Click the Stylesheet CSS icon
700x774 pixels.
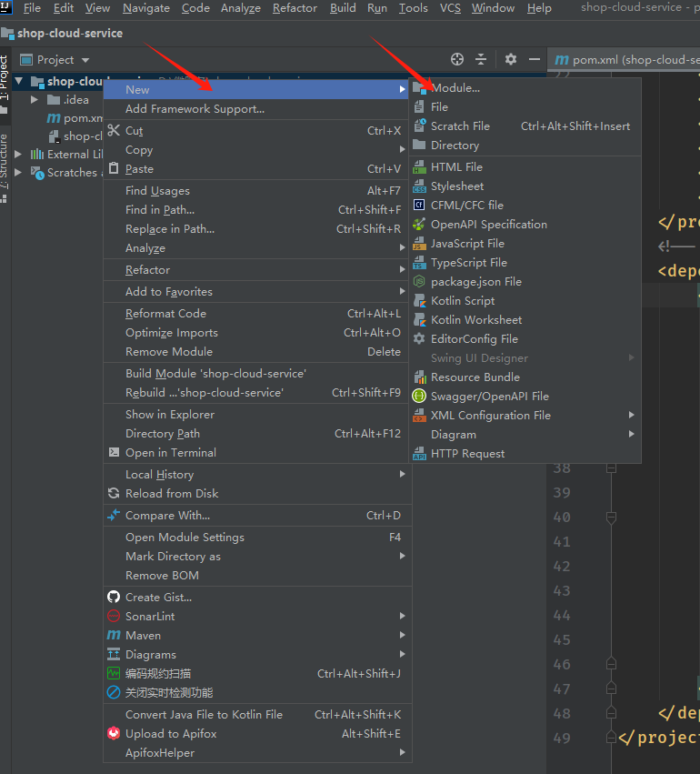[x=419, y=186]
